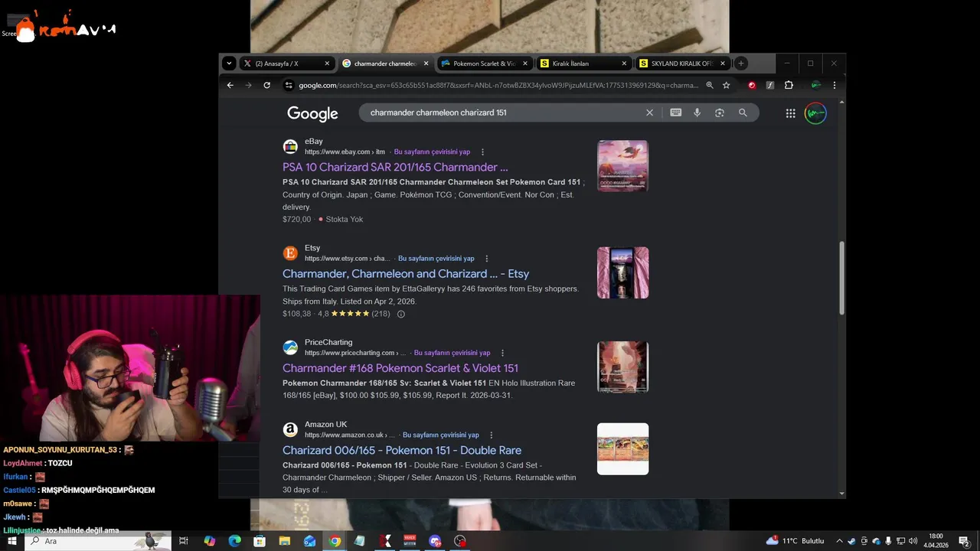Switch to the Pokemon Scarlet & Violet tab
This screenshot has height=551, width=980.
pos(485,64)
